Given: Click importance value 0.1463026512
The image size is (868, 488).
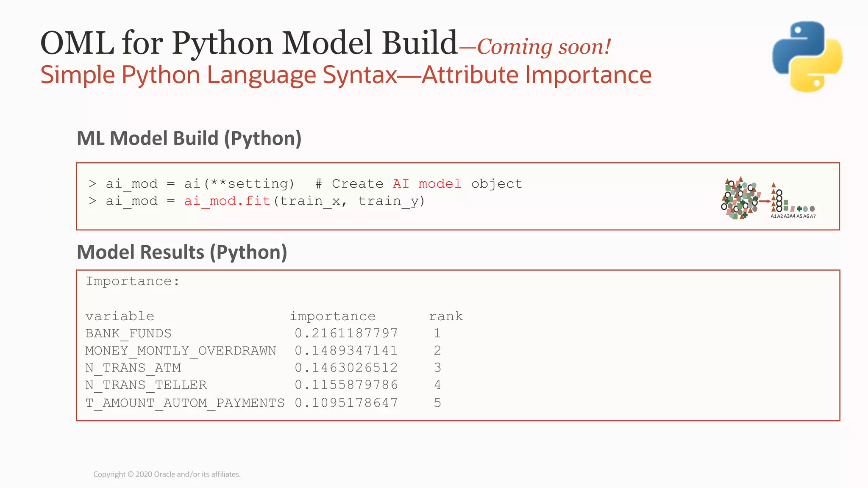Looking at the screenshot, I should 346,368.
